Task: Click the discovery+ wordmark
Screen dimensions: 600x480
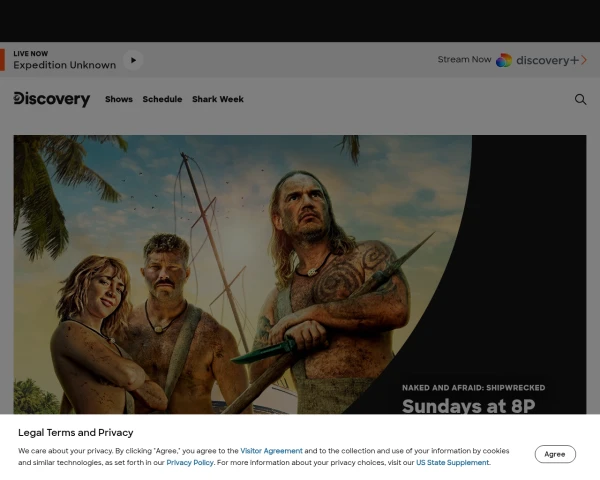Action: [x=547, y=60]
